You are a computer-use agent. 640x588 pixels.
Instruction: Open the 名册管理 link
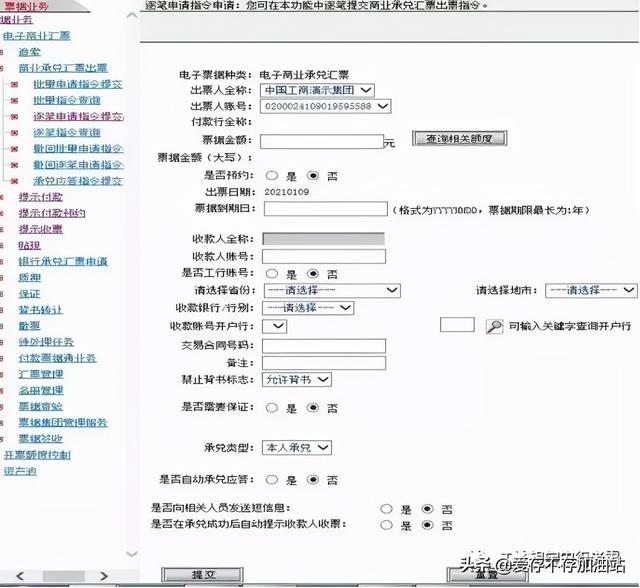coord(40,391)
